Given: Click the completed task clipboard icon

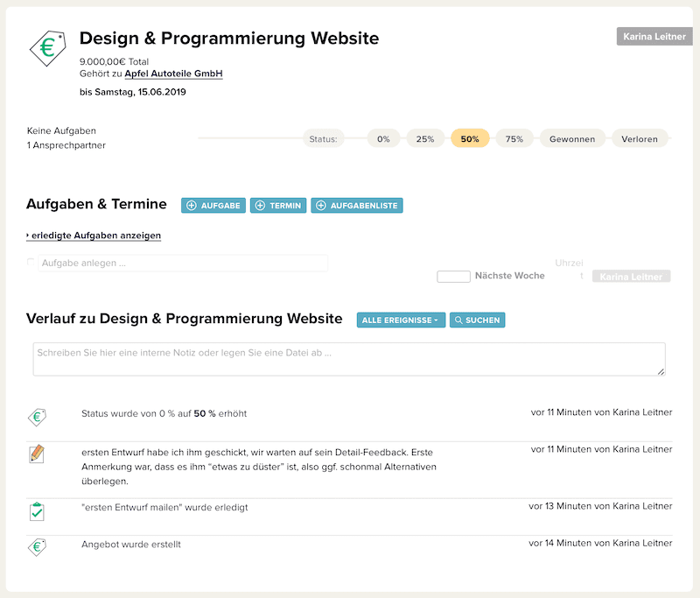Looking at the screenshot, I should coord(37,511).
